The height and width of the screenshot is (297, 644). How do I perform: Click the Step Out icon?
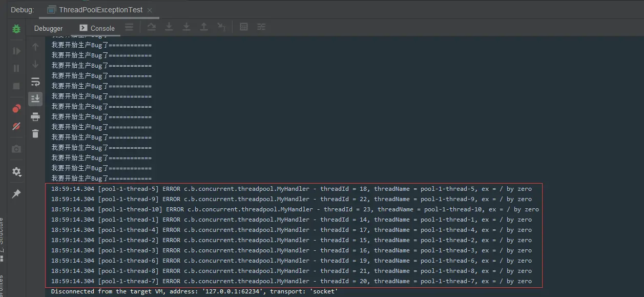(204, 27)
